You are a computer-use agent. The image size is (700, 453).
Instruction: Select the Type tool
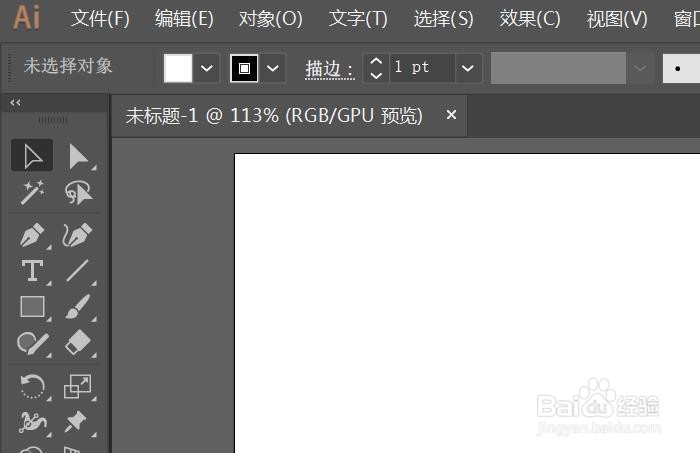point(33,271)
